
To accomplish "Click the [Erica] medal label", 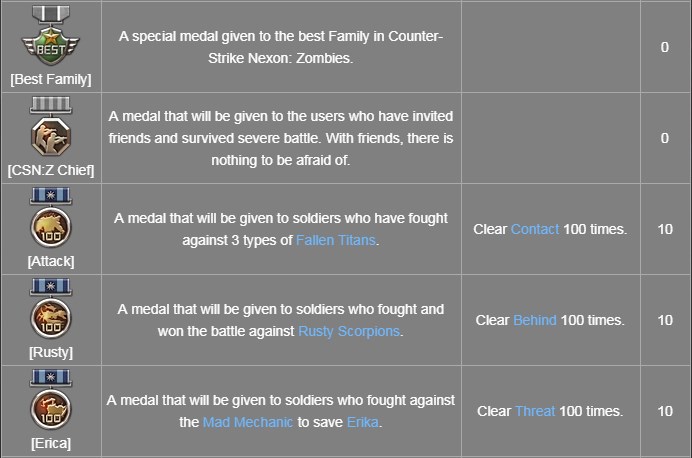I will 50,443.
